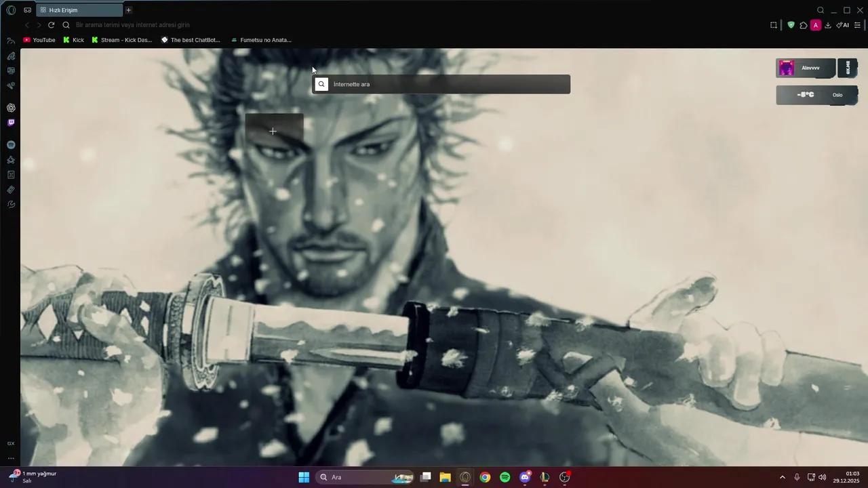Open the Opera GX main menu logo

[11, 10]
